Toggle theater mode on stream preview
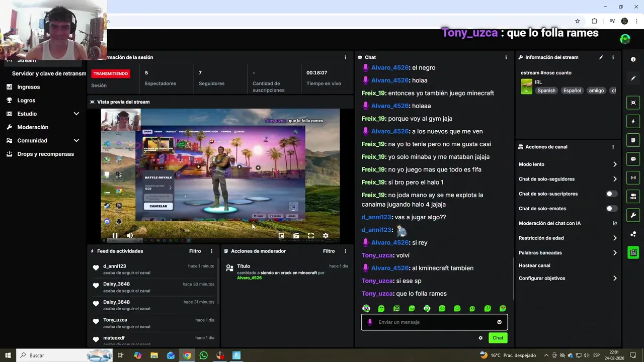This screenshot has width=644, height=362. pyautogui.click(x=296, y=235)
